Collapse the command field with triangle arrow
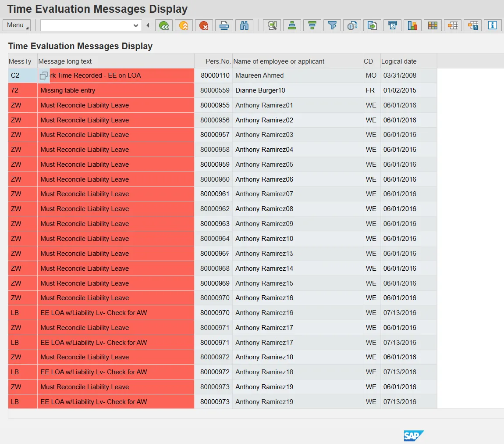This screenshot has height=444, width=504. 148,25
